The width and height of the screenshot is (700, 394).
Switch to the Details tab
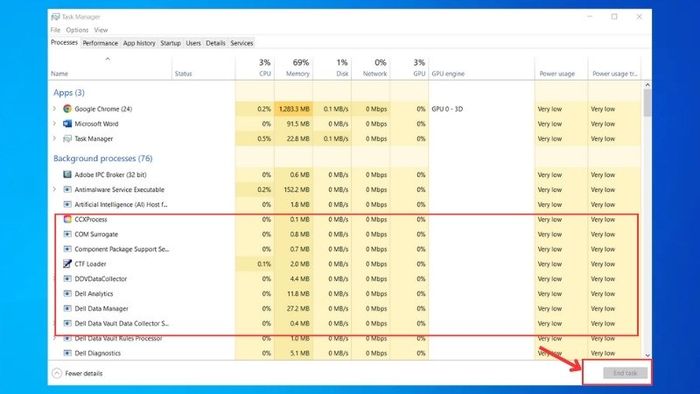click(x=216, y=43)
